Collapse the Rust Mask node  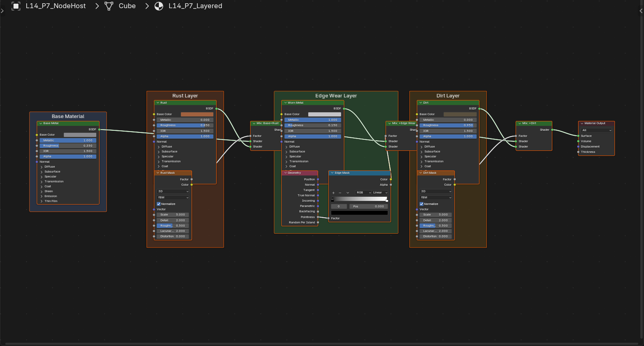point(158,173)
